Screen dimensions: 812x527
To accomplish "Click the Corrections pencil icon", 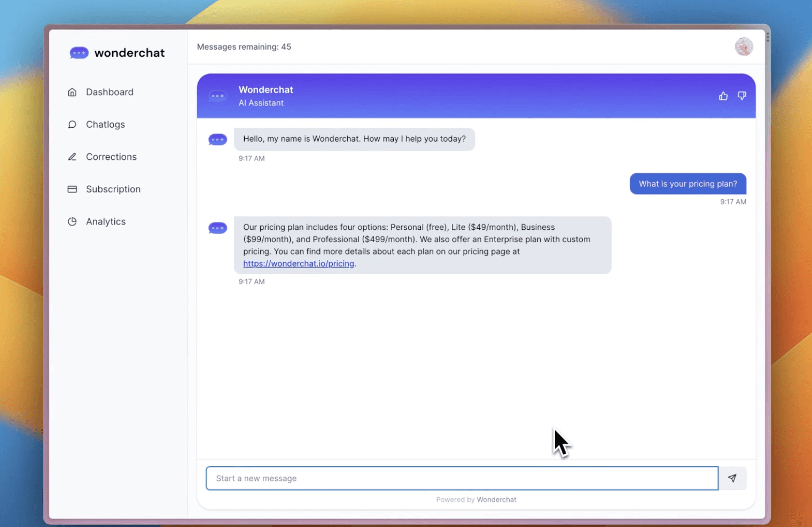I will click(72, 157).
